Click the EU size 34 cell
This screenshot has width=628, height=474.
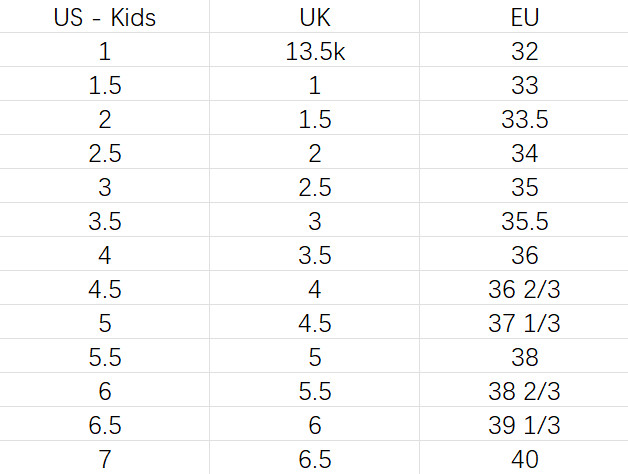(x=523, y=153)
